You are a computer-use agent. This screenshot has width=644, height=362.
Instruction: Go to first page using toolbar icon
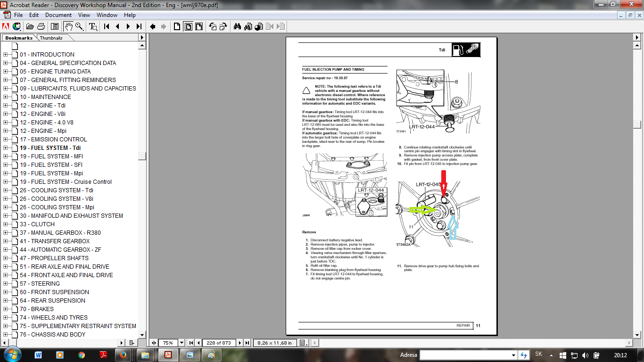tap(107, 26)
